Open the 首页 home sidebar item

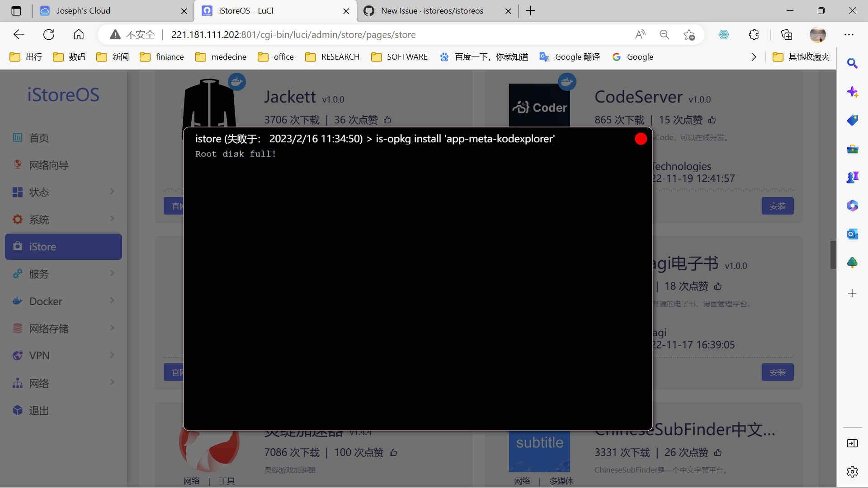(x=39, y=138)
